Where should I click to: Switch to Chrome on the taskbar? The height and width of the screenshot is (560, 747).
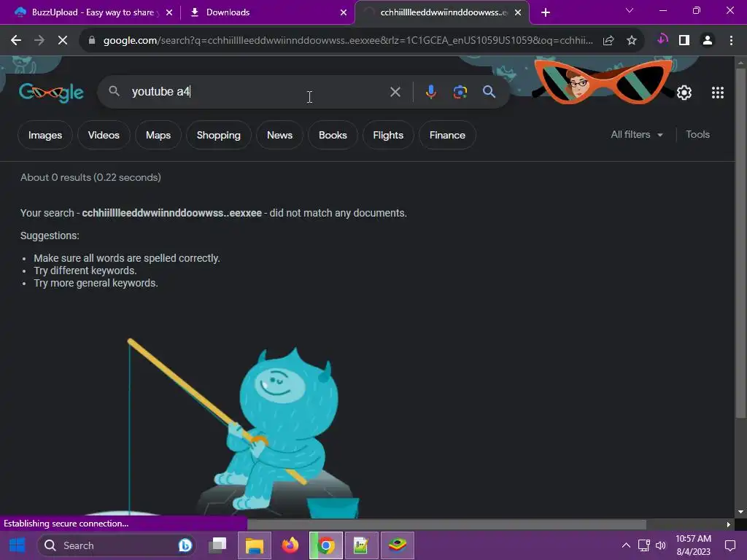[326, 545]
